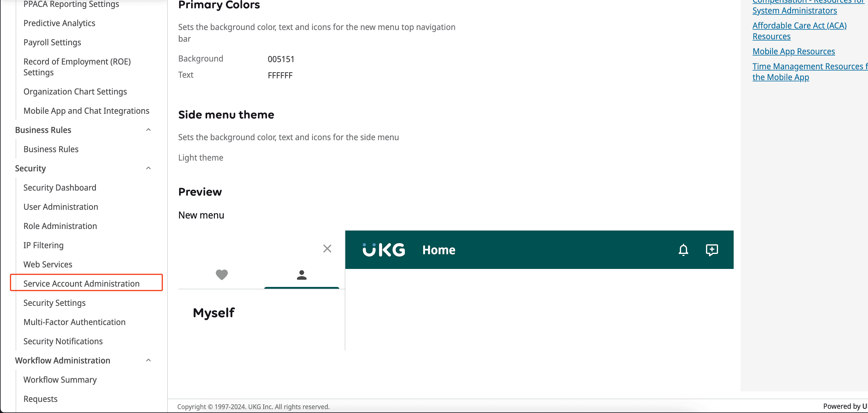
Task: Click the Myself profile icon in preview
Action: point(302,275)
